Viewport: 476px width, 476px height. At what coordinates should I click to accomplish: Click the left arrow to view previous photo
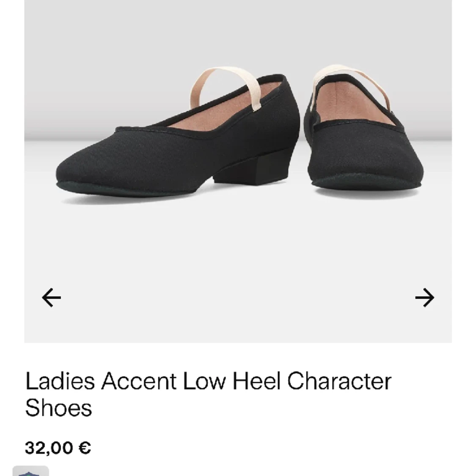pyautogui.click(x=50, y=297)
